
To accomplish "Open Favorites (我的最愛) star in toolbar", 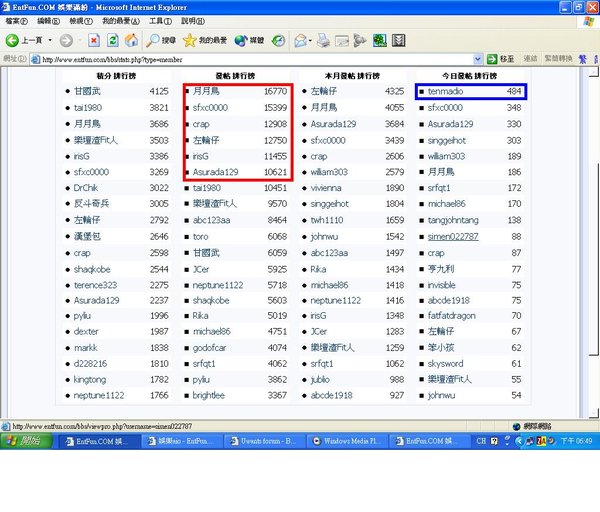I will 206,40.
